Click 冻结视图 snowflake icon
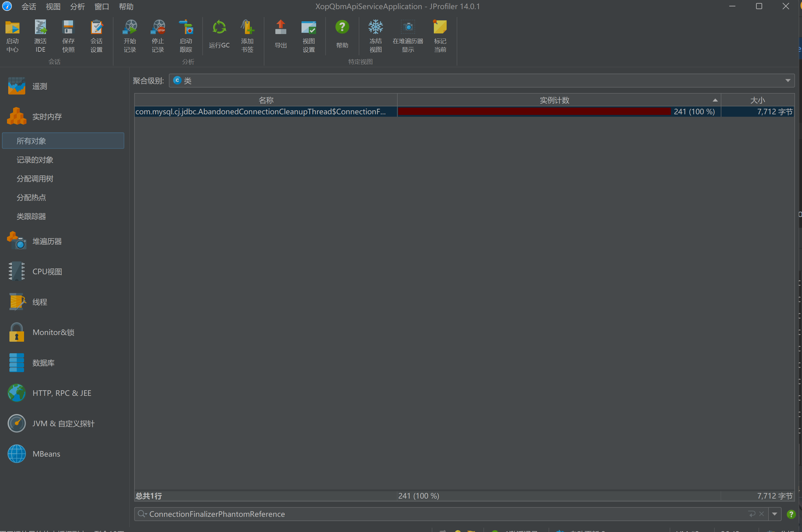 tap(375, 27)
